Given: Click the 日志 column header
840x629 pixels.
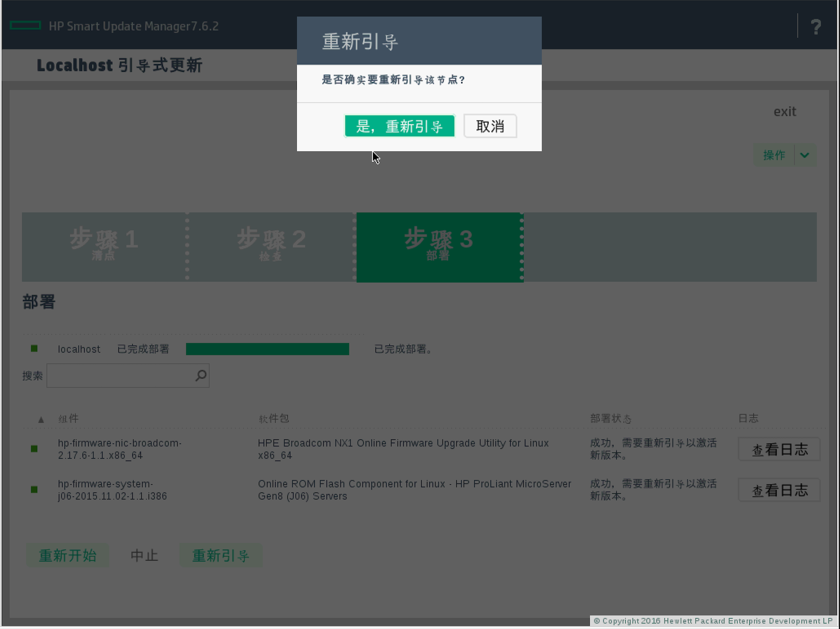Looking at the screenshot, I should [748, 418].
